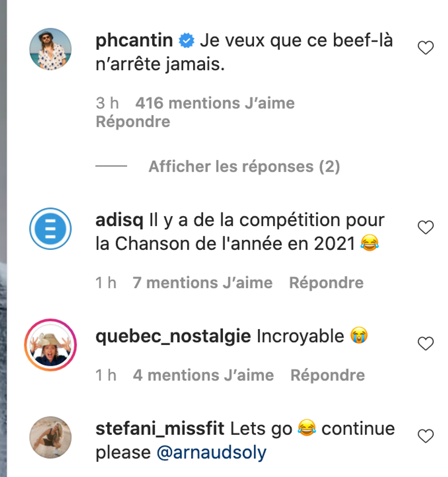Like the adisq comment with the heart
448x477 pixels.
tap(426, 227)
